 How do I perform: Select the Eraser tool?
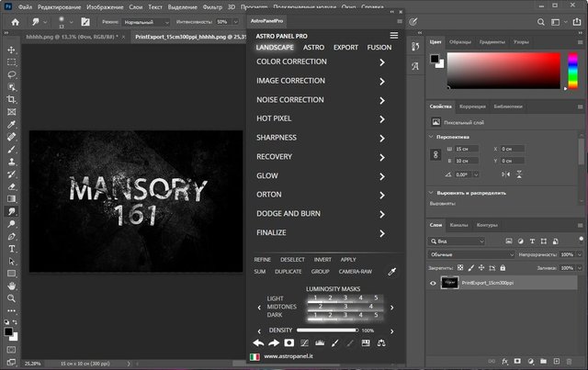(x=12, y=186)
